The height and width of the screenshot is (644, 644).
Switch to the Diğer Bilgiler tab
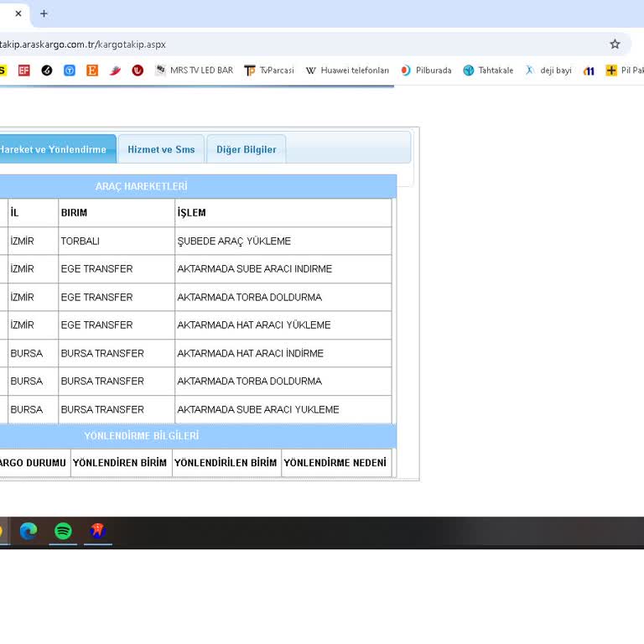tap(246, 149)
